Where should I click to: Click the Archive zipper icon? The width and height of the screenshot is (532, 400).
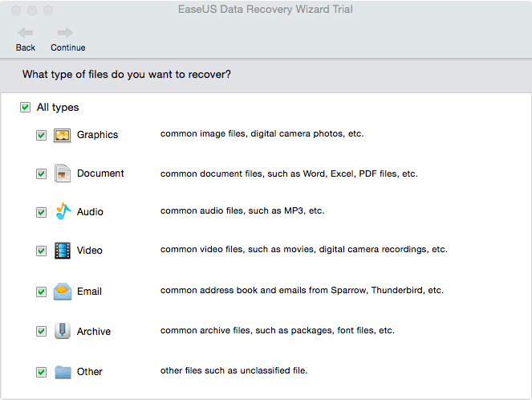63,331
